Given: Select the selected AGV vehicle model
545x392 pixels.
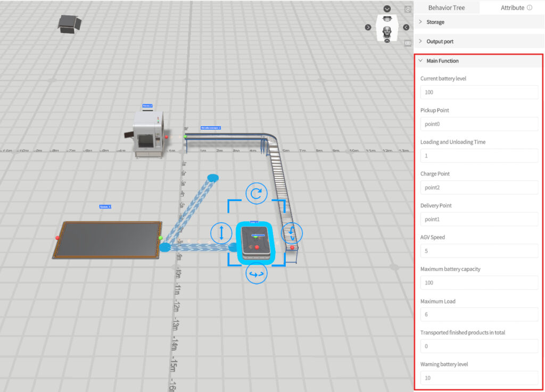Looking at the screenshot, I should point(256,243).
